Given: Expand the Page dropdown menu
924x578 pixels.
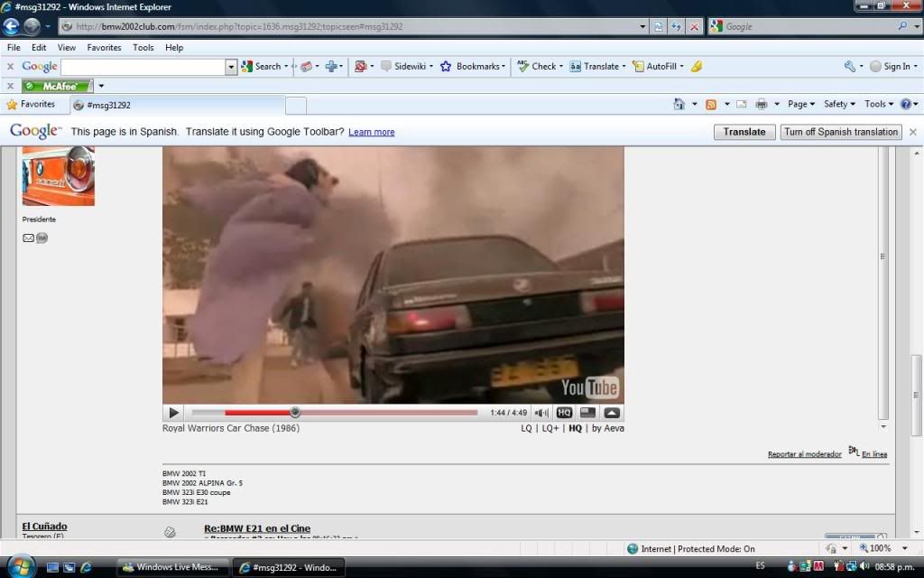Looking at the screenshot, I should tap(801, 104).
